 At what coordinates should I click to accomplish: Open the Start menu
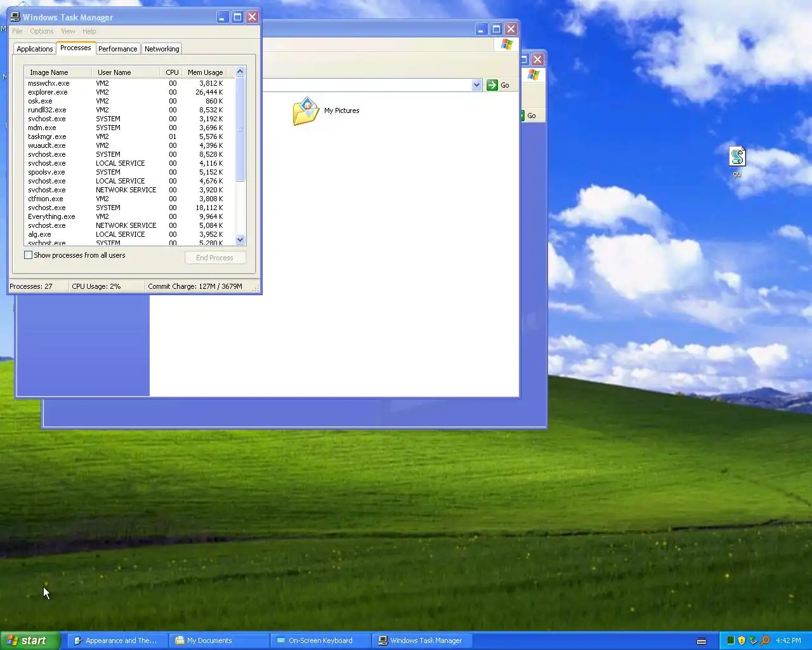tap(30, 640)
